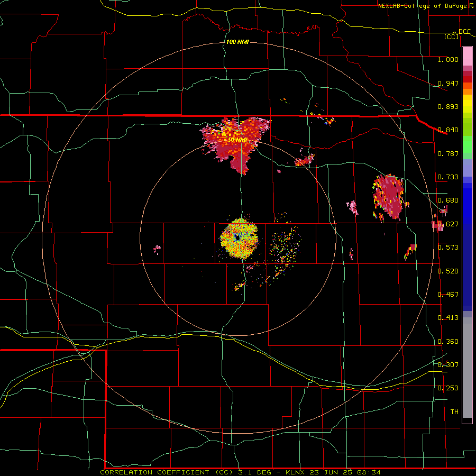Select the 0.680 scale value

(448, 200)
